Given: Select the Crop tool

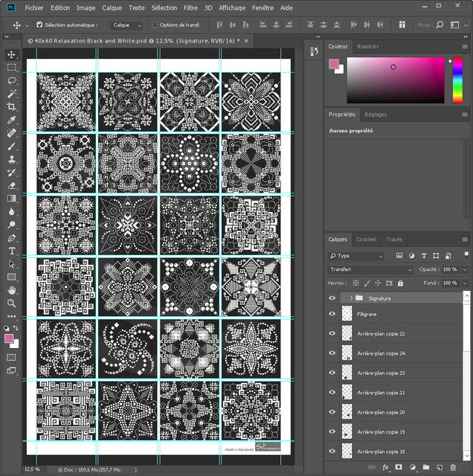Looking at the screenshot, I should click(12, 106).
